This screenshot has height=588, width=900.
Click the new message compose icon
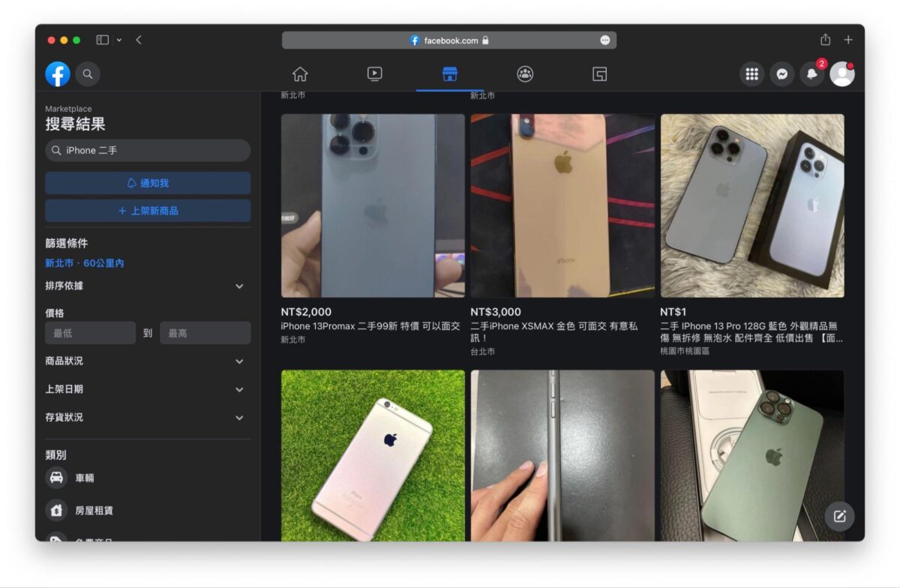point(839,516)
